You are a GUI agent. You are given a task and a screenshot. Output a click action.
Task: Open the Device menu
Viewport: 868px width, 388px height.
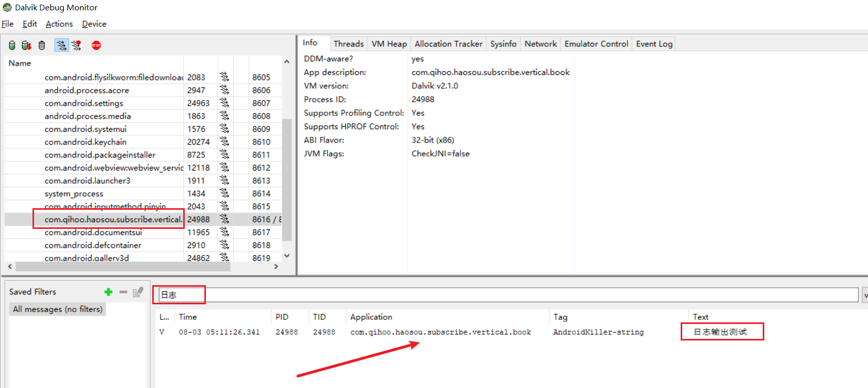[94, 24]
